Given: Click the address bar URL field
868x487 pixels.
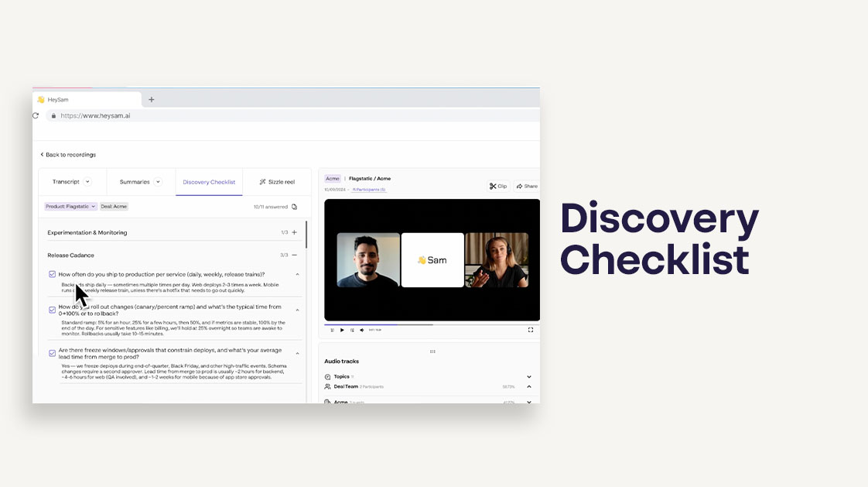Looking at the screenshot, I should click(x=293, y=116).
